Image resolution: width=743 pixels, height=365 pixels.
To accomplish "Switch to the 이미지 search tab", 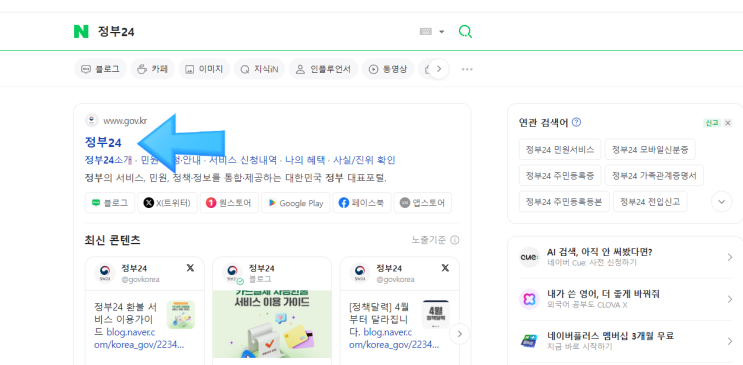I will tap(204, 69).
